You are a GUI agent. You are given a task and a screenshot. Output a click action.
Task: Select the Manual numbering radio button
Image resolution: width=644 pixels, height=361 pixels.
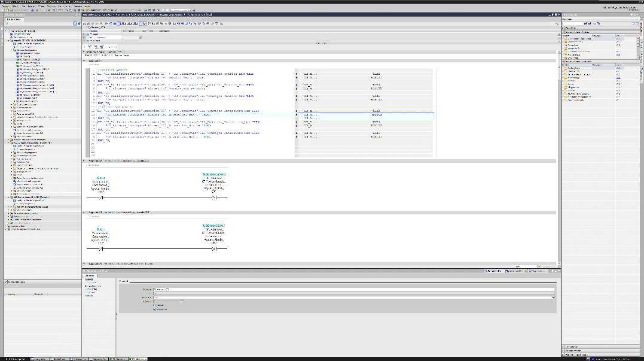point(155,305)
